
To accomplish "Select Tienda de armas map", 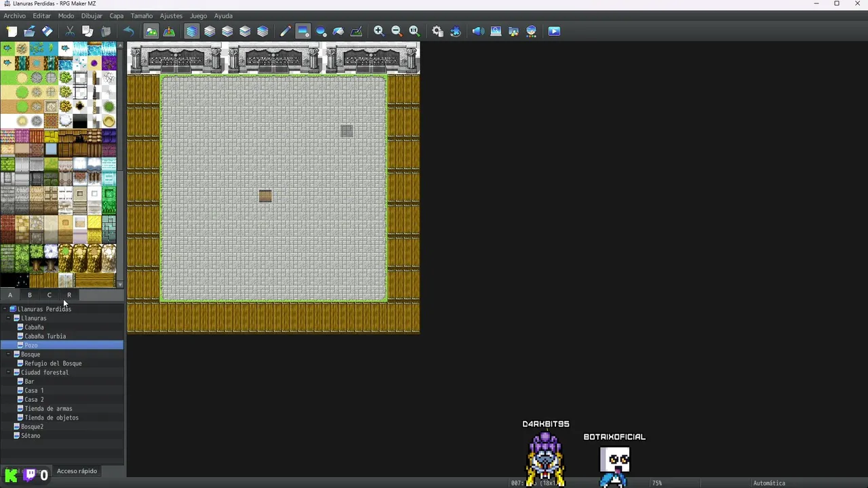I will click(x=48, y=409).
